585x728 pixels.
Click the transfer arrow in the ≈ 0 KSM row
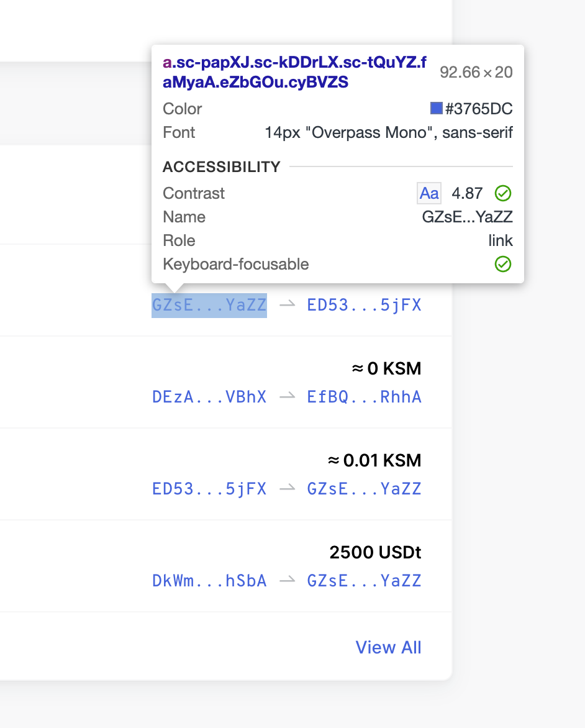[x=287, y=396]
